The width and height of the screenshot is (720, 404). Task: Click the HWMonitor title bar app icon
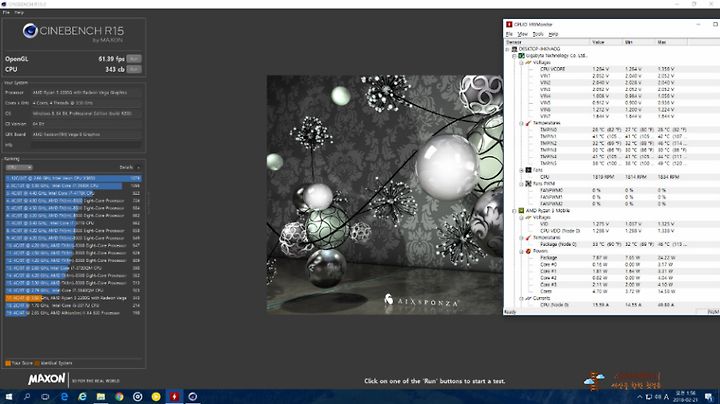[x=509, y=24]
